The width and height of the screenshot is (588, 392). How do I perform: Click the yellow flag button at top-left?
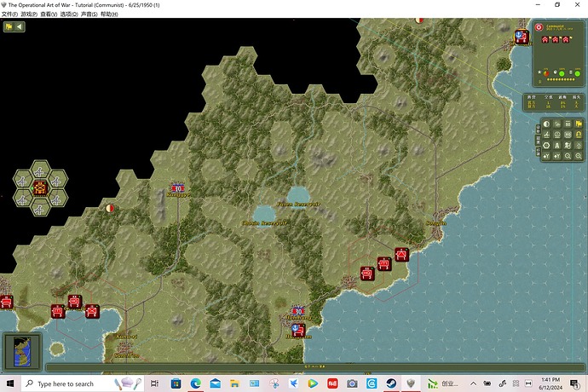(9, 26)
